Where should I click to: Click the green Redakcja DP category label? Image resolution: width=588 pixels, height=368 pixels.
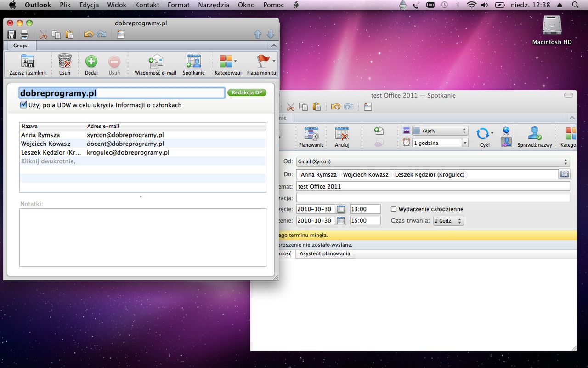(x=247, y=92)
